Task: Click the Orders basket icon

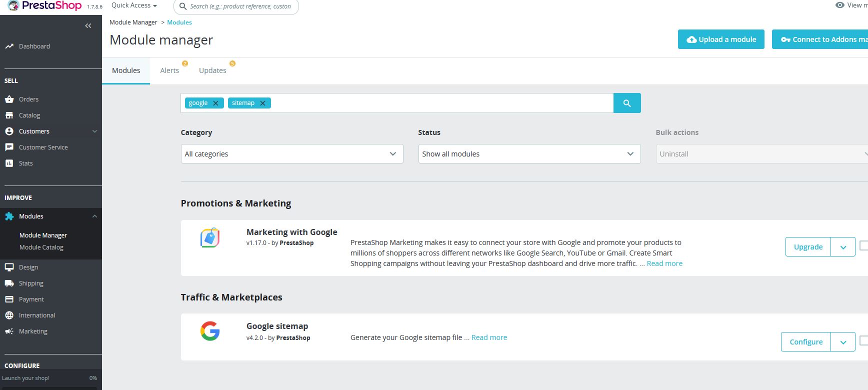Action: (9, 99)
